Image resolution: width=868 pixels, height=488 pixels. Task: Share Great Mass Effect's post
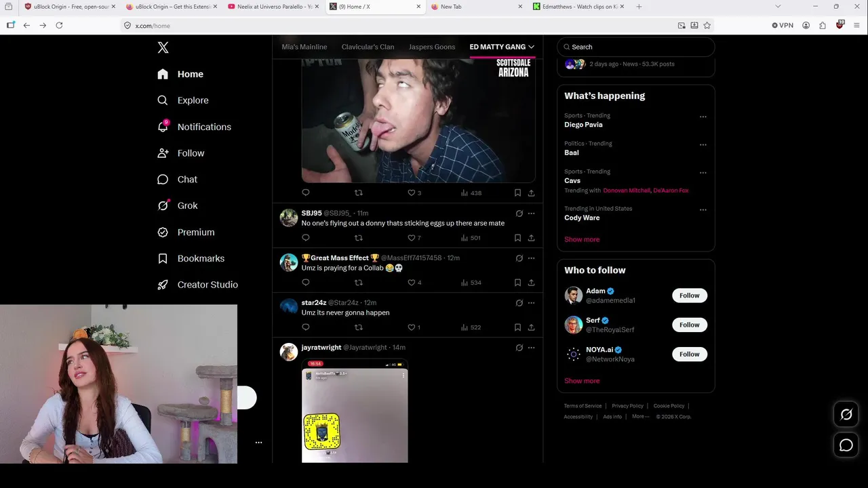[531, 283]
